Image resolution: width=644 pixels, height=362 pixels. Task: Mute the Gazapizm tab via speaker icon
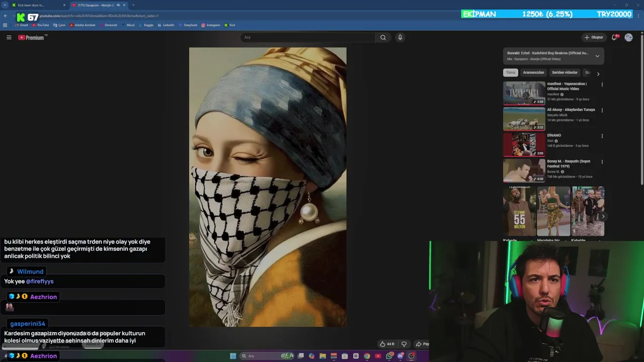118,5
